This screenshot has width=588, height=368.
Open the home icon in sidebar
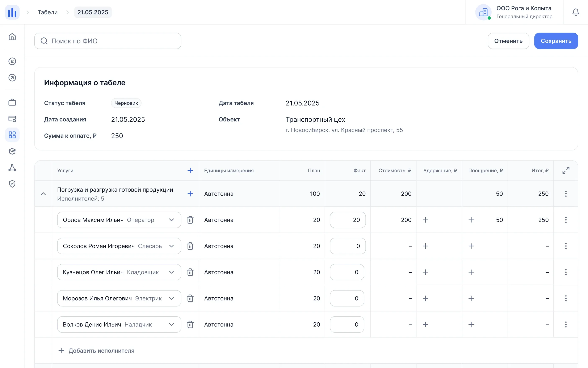click(12, 37)
